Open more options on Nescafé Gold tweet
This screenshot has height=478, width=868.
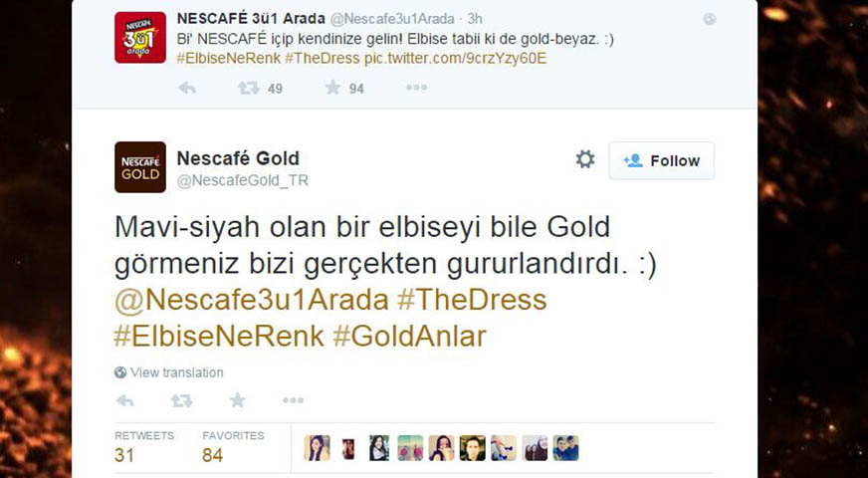click(293, 400)
